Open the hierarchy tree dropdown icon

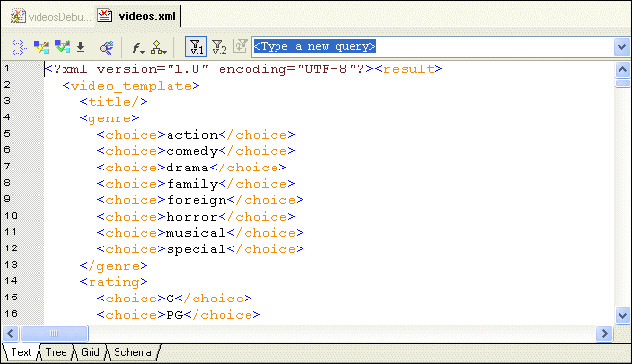point(158,48)
